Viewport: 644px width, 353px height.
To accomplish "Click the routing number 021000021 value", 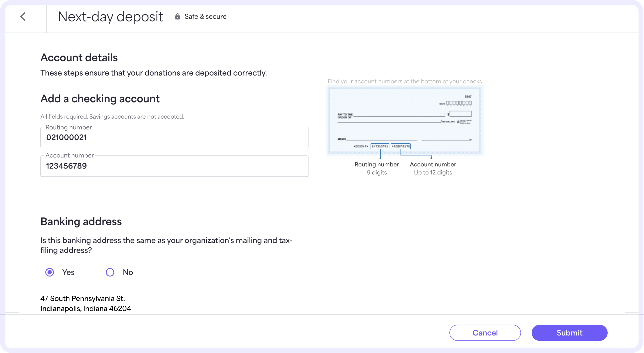I will click(x=66, y=137).
